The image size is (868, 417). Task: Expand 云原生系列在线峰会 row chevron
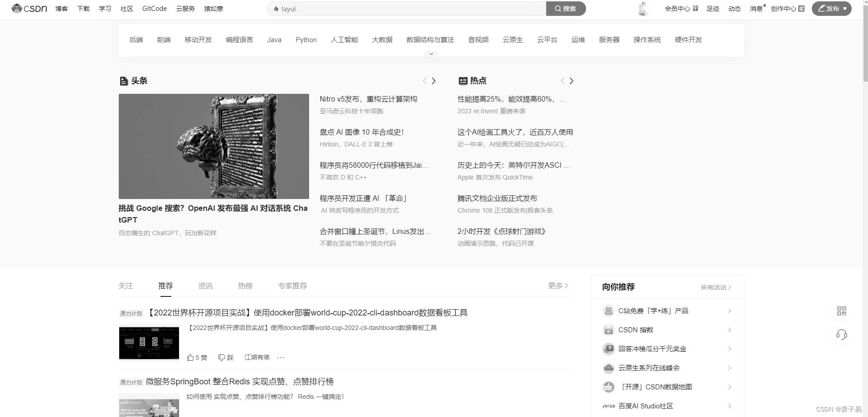point(729,368)
